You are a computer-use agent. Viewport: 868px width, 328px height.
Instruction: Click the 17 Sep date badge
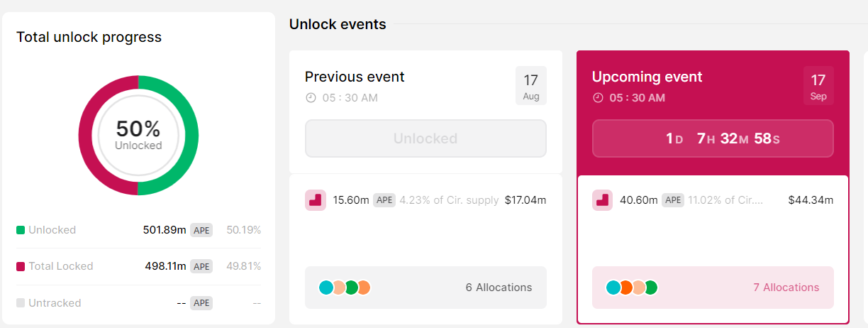click(818, 86)
